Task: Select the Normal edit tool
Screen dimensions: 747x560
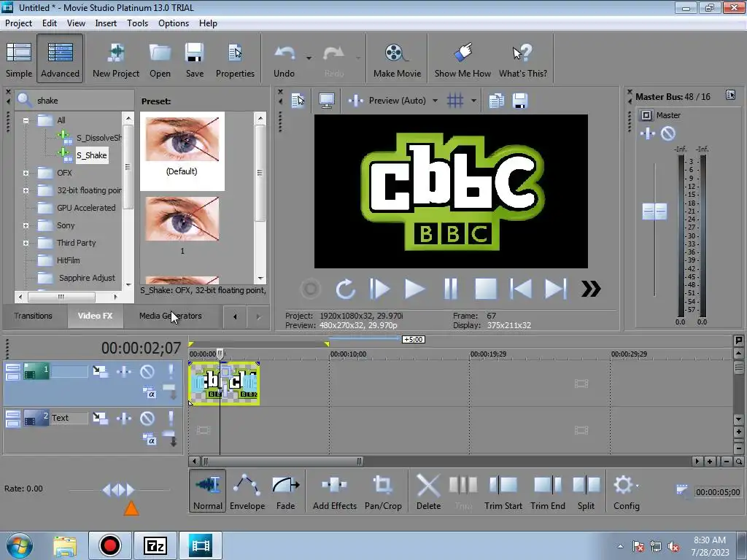Action: pyautogui.click(x=208, y=491)
